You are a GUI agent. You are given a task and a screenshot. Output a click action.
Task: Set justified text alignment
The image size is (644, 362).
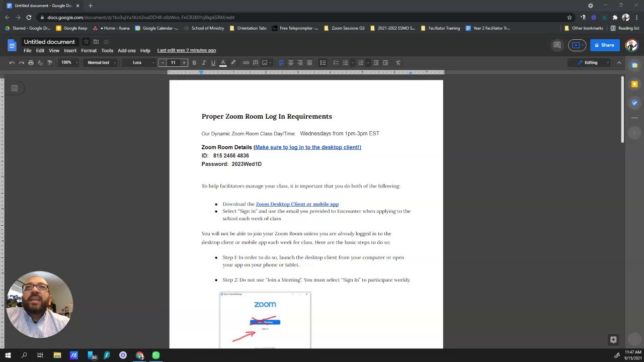tap(309, 63)
